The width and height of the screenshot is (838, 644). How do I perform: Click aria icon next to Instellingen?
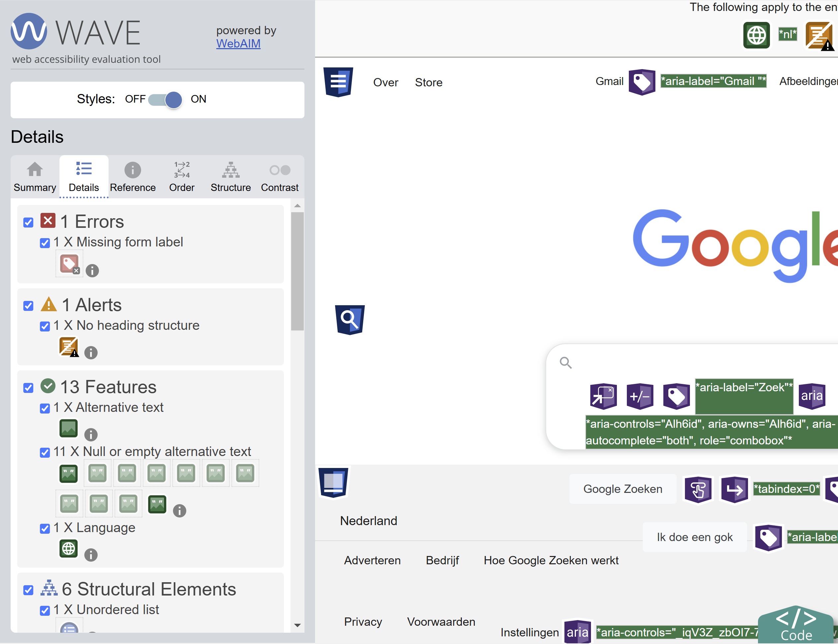coord(577,632)
